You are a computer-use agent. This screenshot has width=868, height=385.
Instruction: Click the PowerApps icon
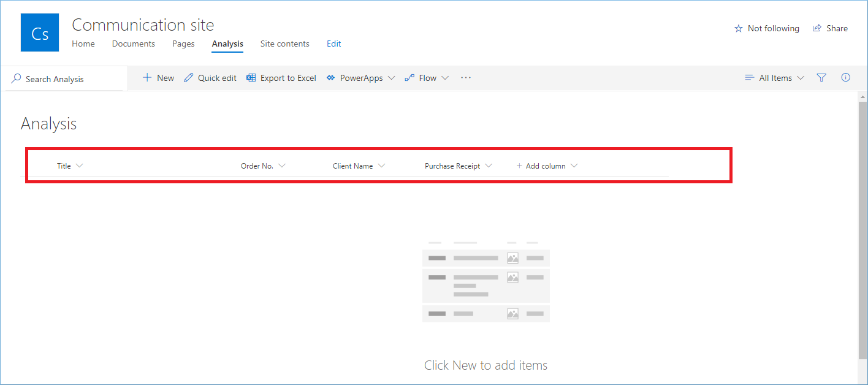(332, 78)
